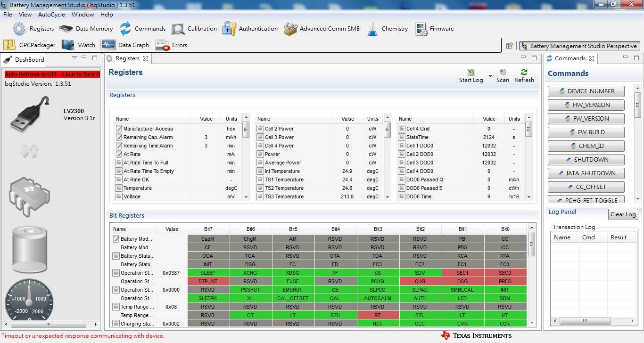The image size is (644, 343).
Task: Open the File menu
Action: [x=8, y=15]
